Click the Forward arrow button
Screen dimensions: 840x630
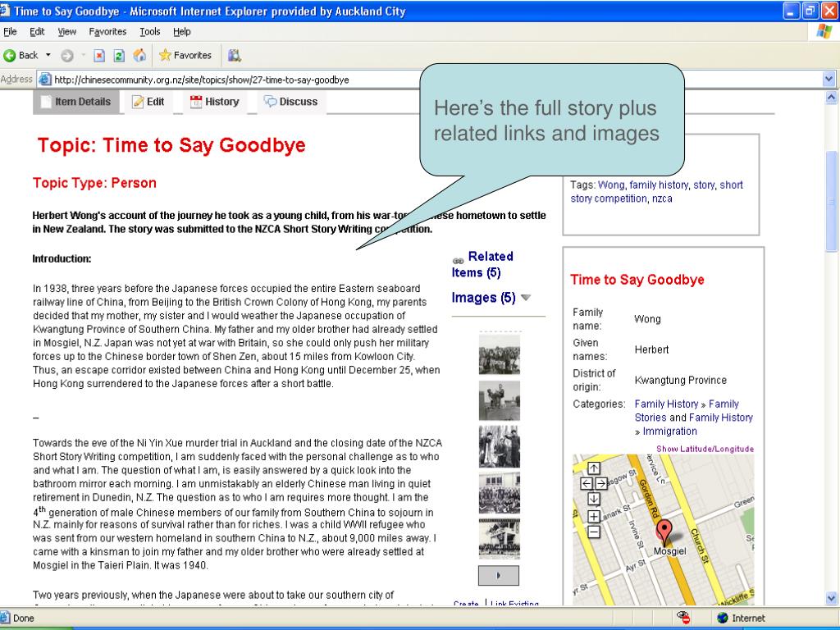pyautogui.click(x=67, y=55)
